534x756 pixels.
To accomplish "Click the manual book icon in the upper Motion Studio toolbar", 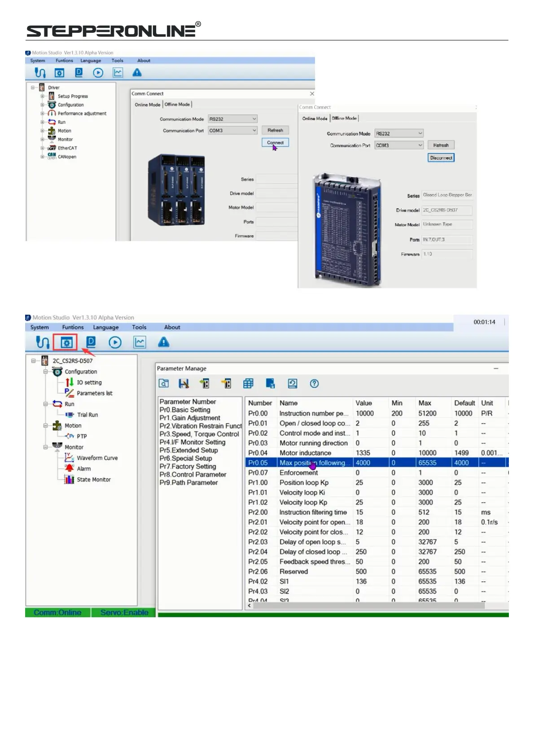I will (x=79, y=73).
